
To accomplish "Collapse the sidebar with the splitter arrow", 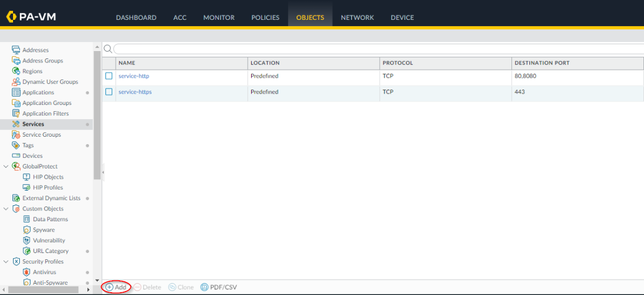I will click(x=103, y=172).
